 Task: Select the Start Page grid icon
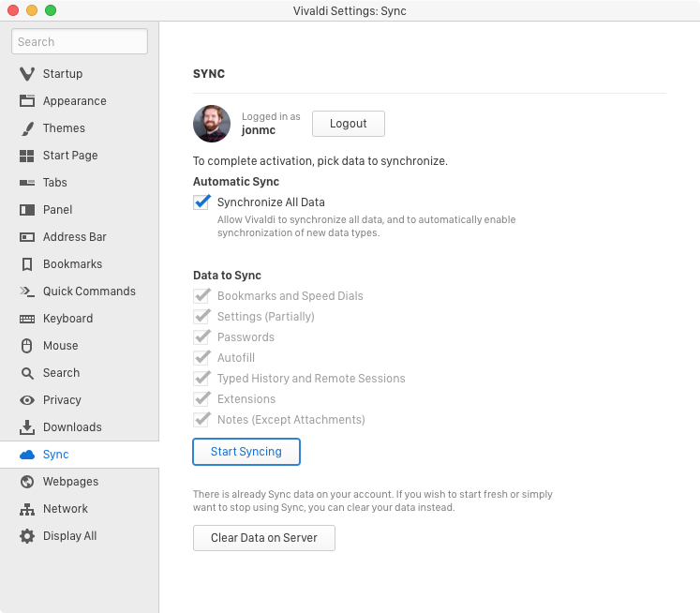tap(27, 156)
